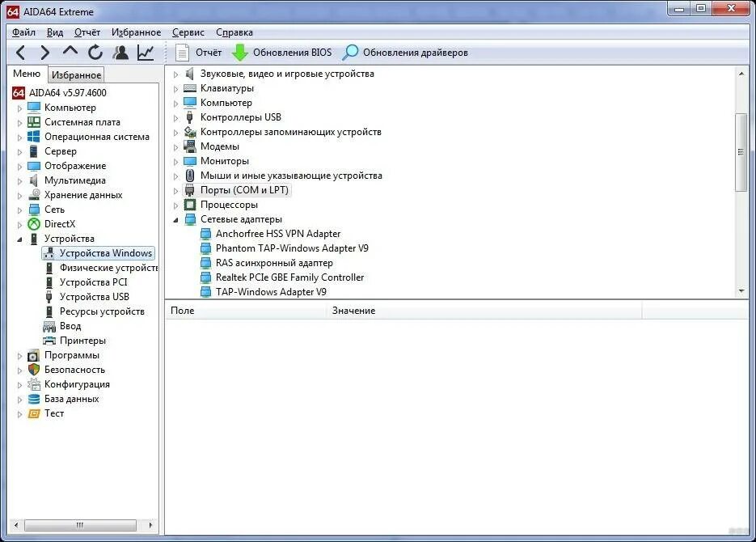756x542 pixels.
Task: Click the refresh toolbar icon
Action: pyautogui.click(x=95, y=53)
